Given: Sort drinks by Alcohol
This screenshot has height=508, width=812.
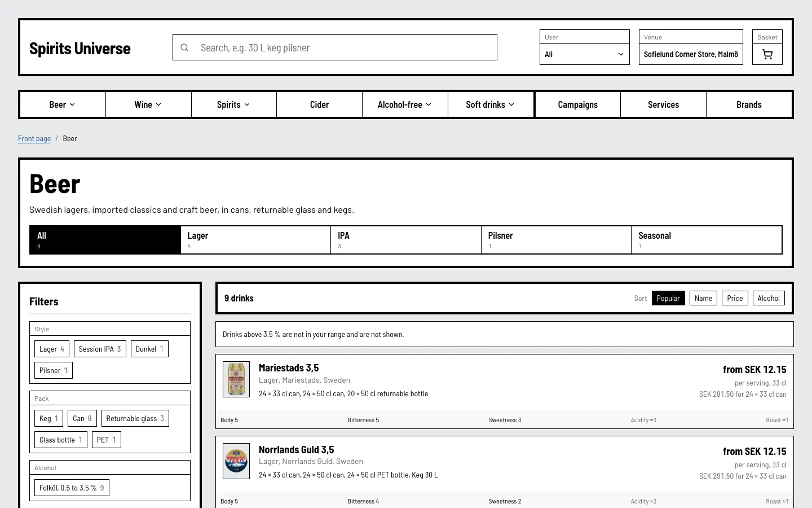Looking at the screenshot, I should click(769, 298).
